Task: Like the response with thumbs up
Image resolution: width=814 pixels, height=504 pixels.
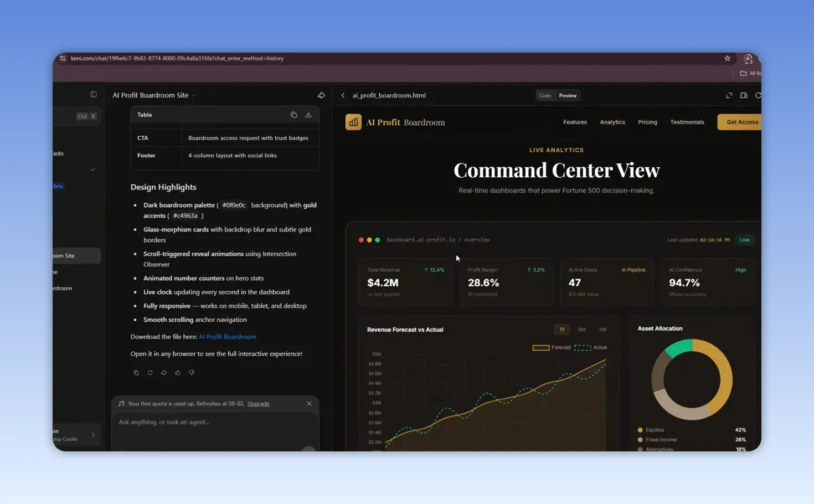Action: coord(178,373)
